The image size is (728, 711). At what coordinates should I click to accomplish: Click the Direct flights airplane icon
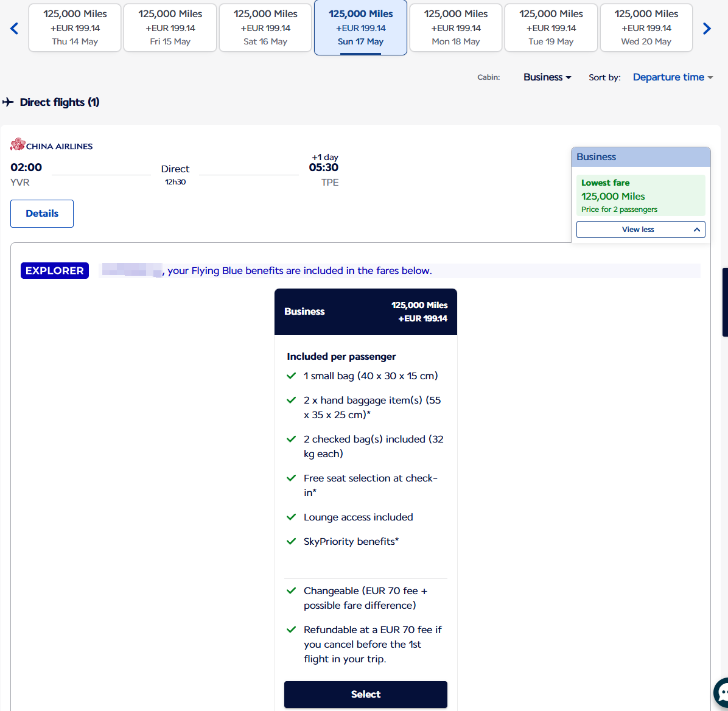9,102
